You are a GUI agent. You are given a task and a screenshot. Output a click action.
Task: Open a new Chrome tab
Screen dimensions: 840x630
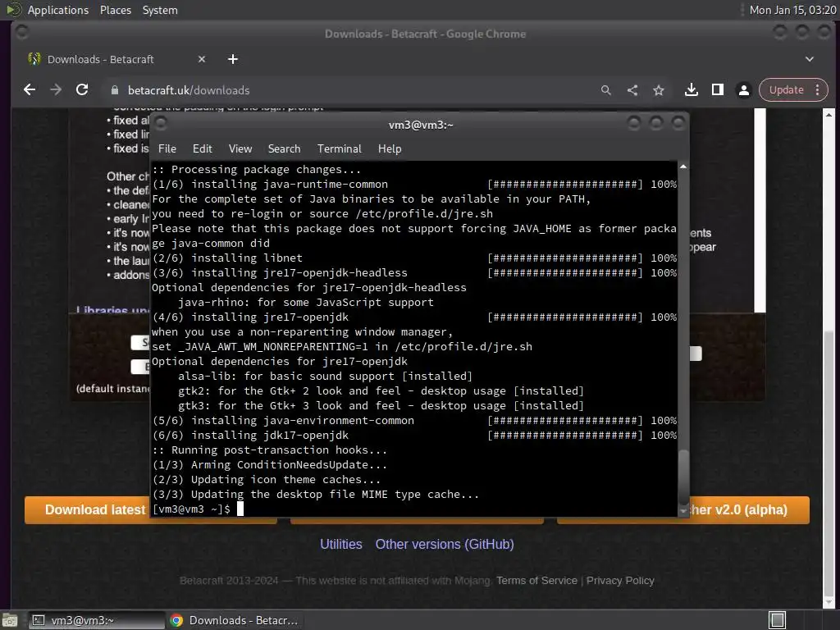[232, 59]
